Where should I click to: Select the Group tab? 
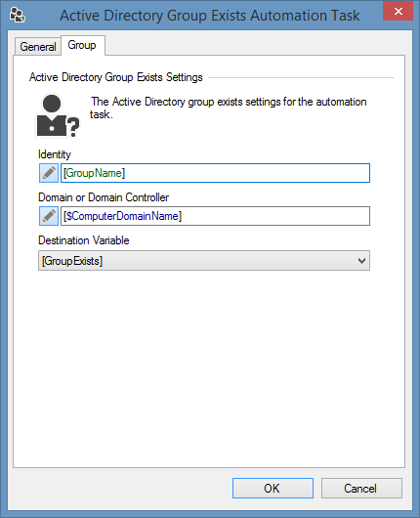click(x=82, y=45)
